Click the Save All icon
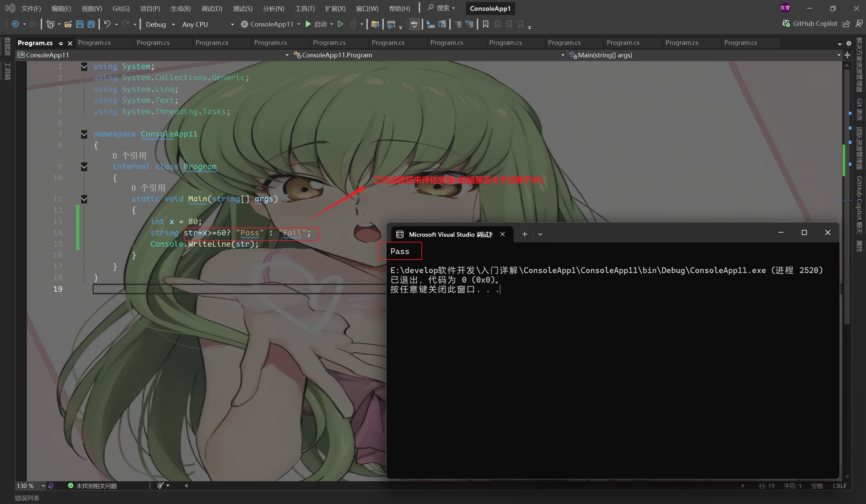Image resolution: width=866 pixels, height=504 pixels. 91,24
